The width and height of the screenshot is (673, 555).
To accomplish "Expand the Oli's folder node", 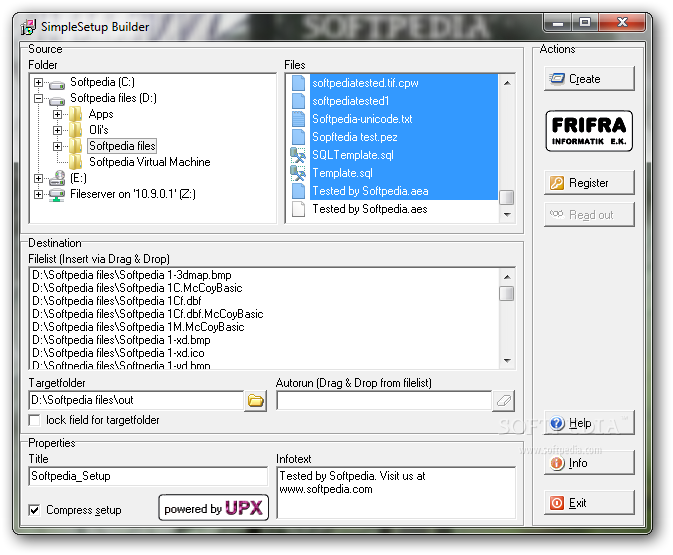I will click(57, 130).
